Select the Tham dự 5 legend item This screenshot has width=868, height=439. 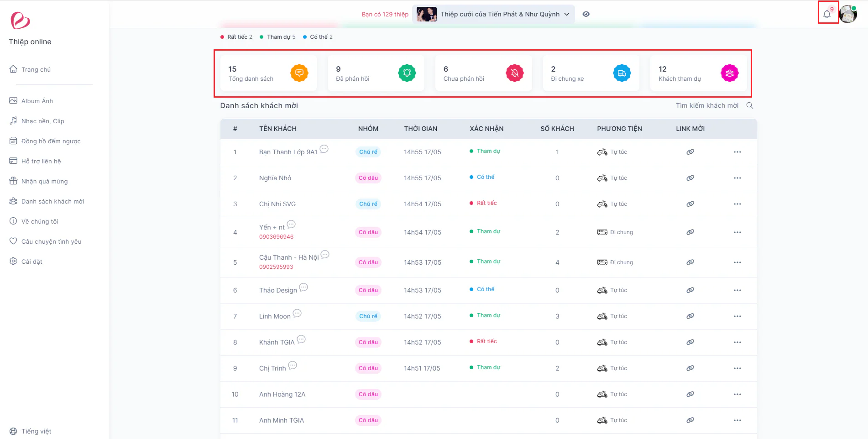[277, 37]
